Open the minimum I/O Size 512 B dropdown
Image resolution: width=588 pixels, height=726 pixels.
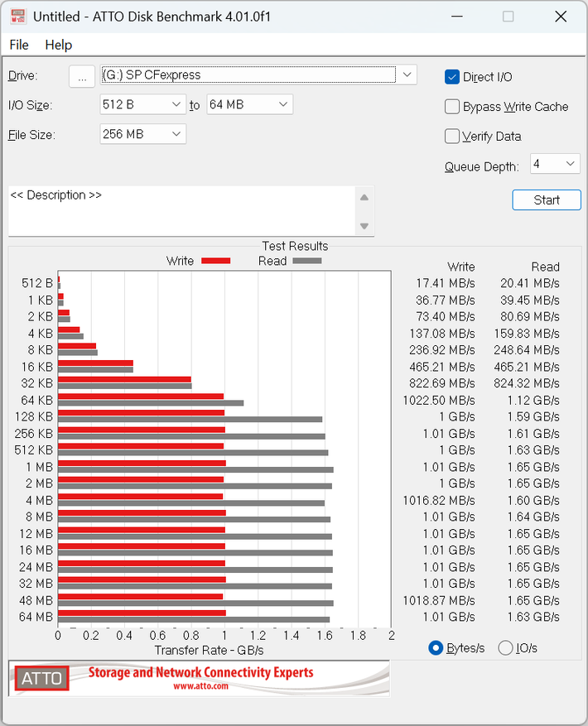click(142, 104)
